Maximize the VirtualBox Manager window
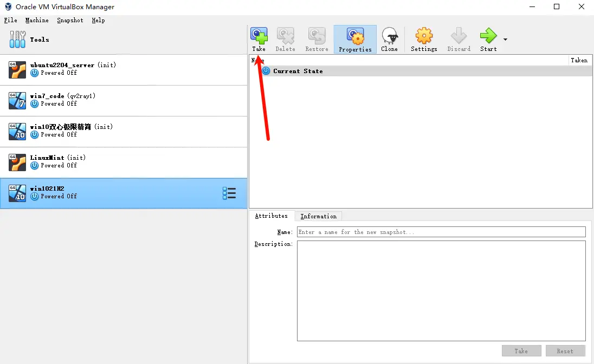Image resolution: width=594 pixels, height=364 pixels. coord(557,7)
